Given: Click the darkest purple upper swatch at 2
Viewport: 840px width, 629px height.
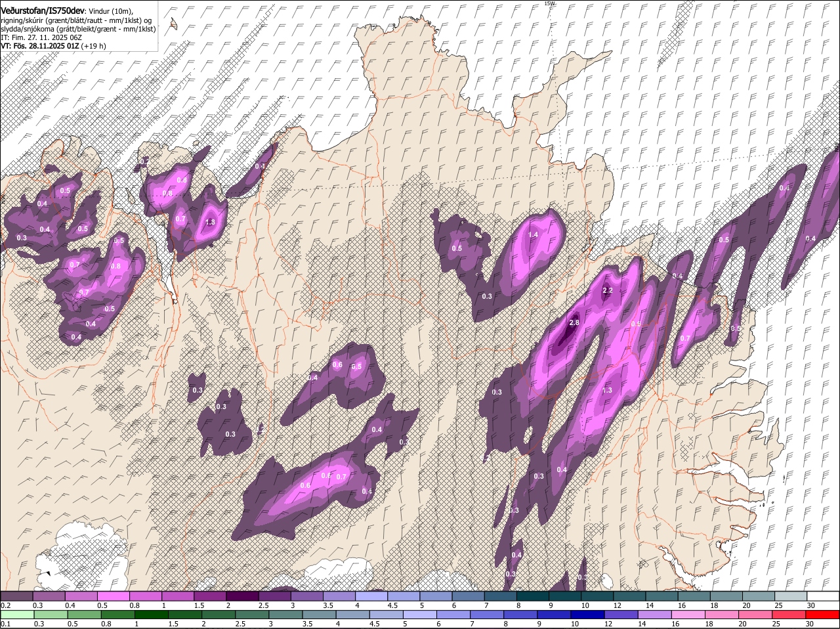Looking at the screenshot, I should coord(242,596).
